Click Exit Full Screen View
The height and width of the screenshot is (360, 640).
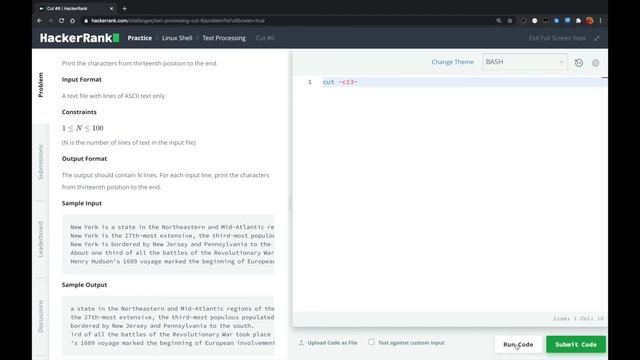(x=557, y=38)
